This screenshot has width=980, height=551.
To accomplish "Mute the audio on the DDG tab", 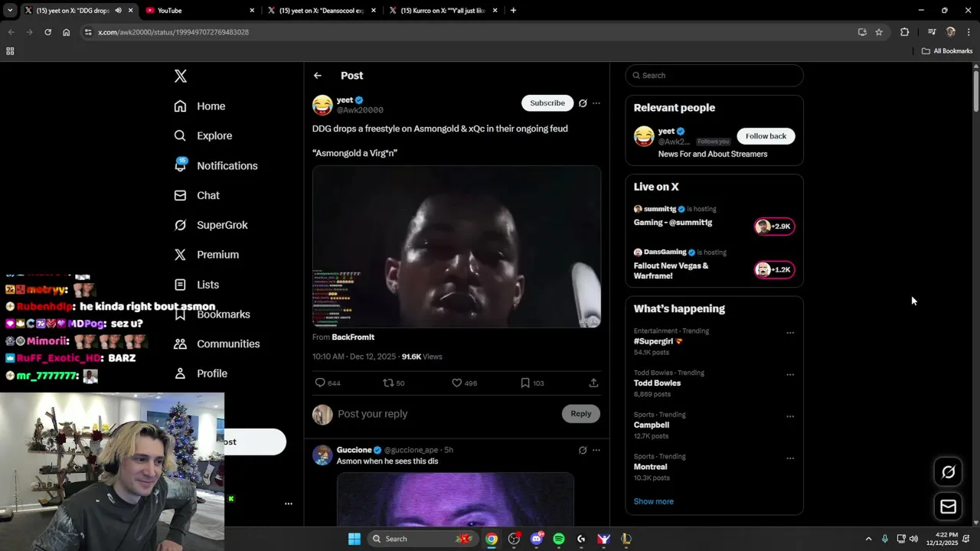I will (x=118, y=11).
